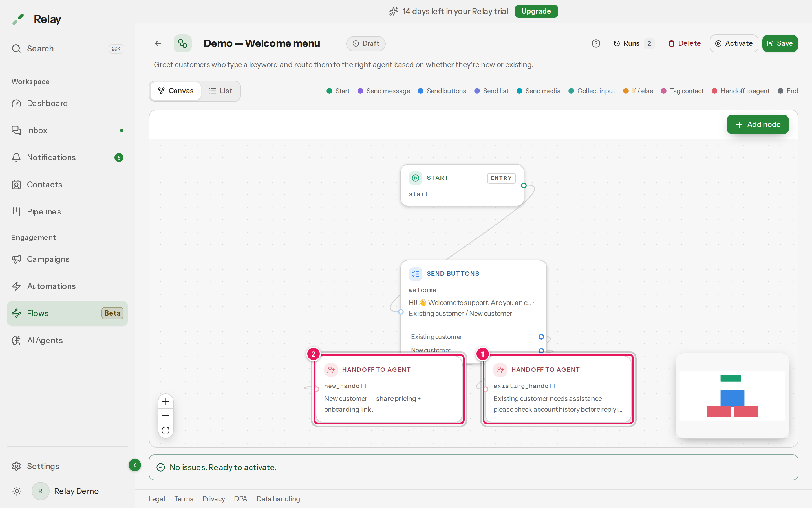Open the Search field in sidebar
812x508 pixels.
[67, 48]
